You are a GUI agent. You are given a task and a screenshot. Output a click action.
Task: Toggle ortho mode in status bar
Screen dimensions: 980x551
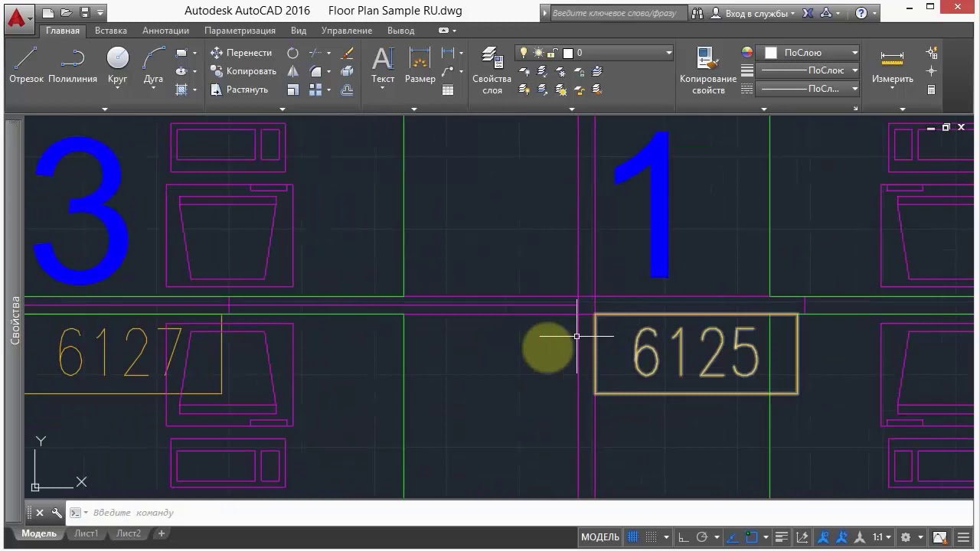click(x=684, y=537)
